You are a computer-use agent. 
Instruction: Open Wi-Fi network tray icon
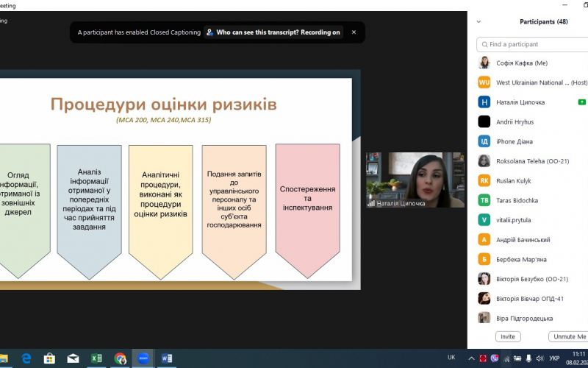coord(506,358)
